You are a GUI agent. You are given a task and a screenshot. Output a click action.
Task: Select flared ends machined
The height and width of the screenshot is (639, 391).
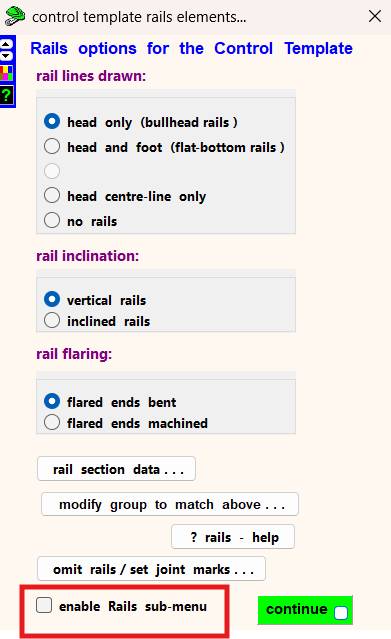point(126,423)
